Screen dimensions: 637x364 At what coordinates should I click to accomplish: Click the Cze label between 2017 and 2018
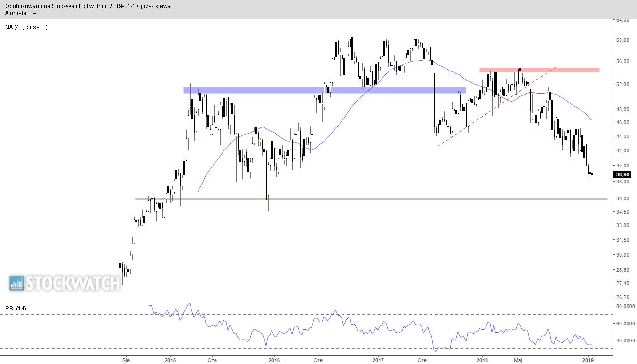422,360
